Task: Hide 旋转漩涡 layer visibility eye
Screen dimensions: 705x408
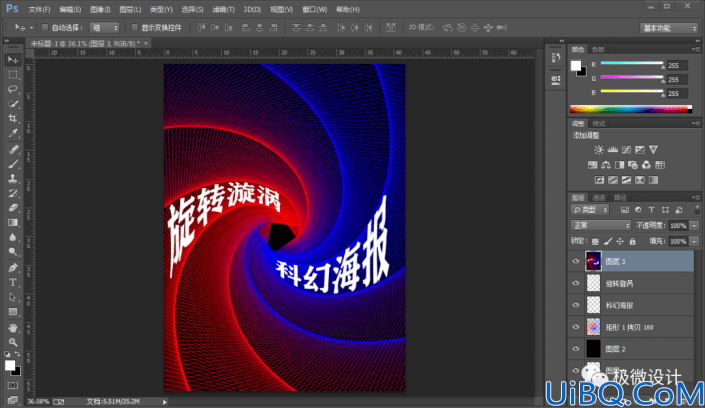Action: coord(576,283)
